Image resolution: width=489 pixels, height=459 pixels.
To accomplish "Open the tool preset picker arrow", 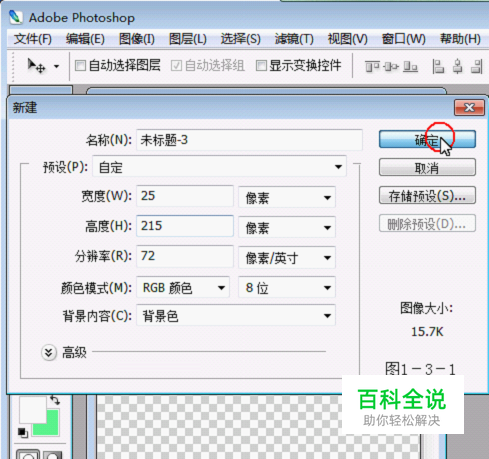I will 56,66.
